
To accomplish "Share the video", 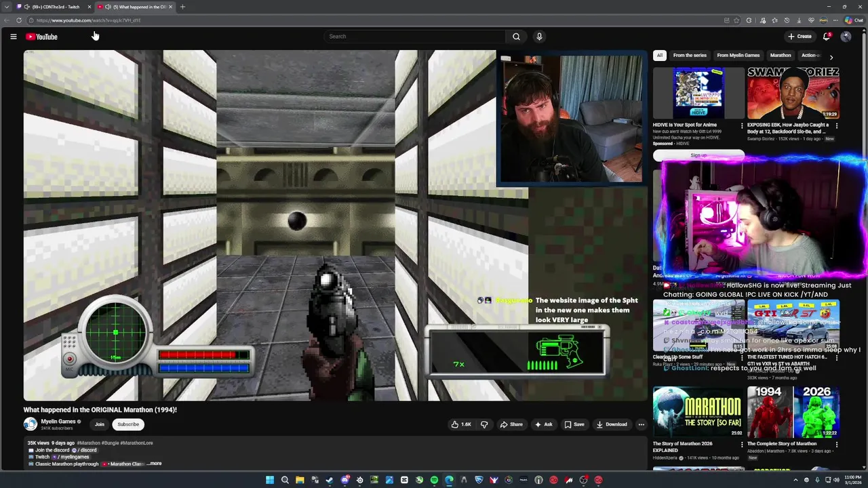I will pos(511,424).
